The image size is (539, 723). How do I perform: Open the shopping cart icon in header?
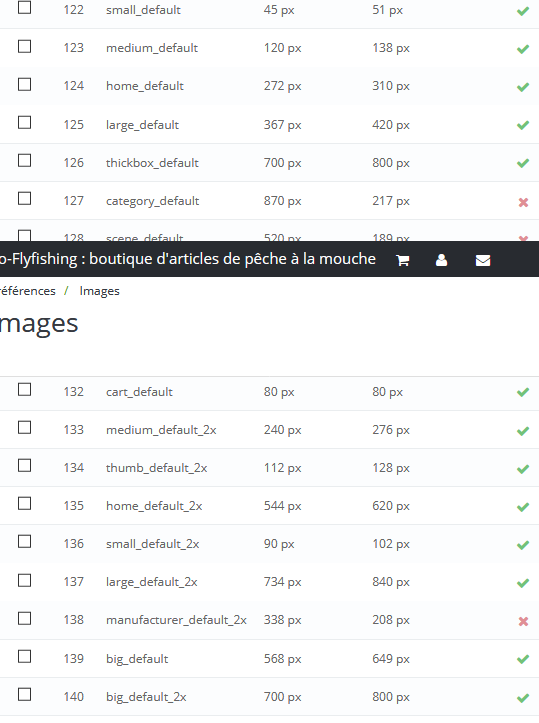[x=403, y=261]
